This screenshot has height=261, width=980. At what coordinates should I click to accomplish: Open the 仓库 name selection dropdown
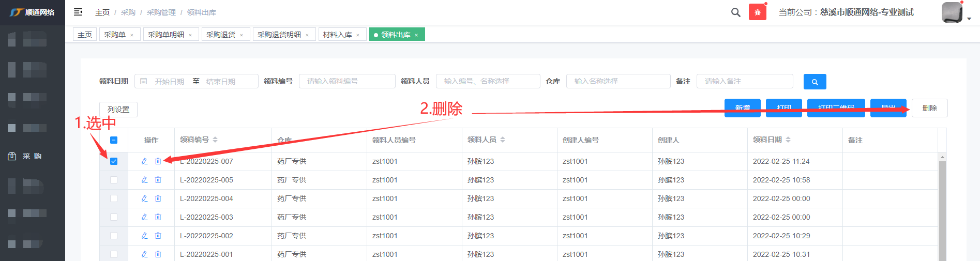(618, 81)
